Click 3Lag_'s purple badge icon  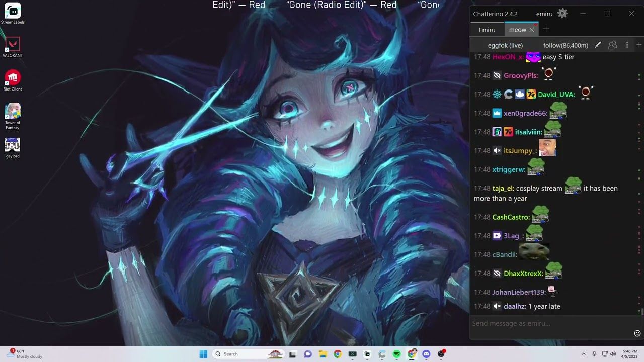point(497,236)
